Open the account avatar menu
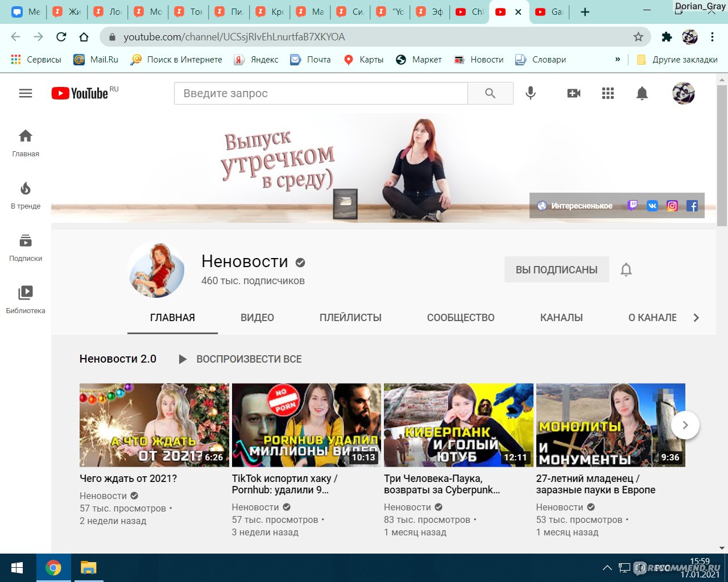This screenshot has height=582, width=728. coord(684,93)
